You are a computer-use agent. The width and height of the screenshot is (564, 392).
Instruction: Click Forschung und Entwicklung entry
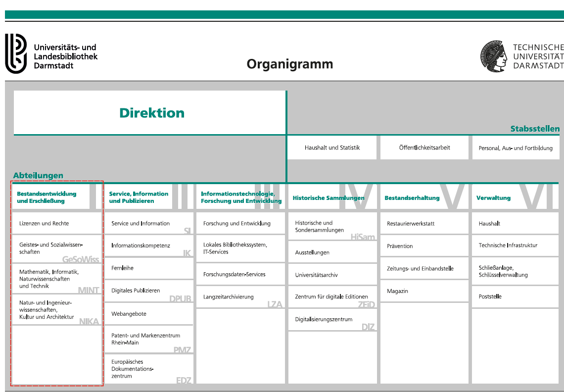(x=240, y=223)
